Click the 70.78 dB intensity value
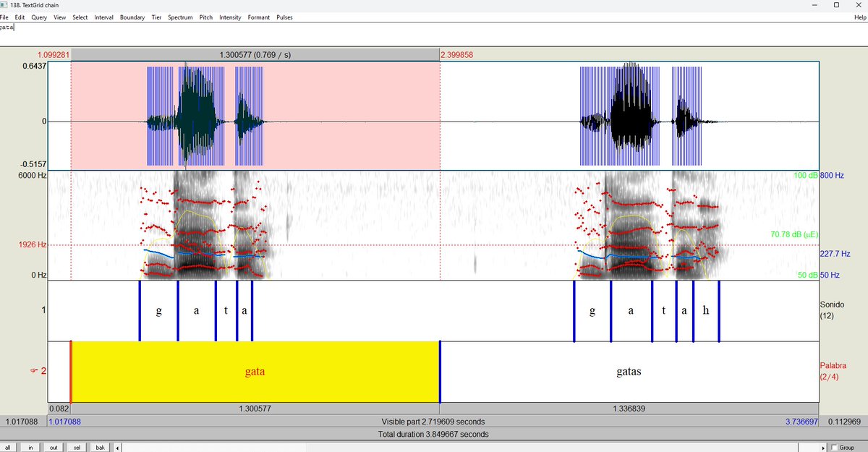The width and height of the screenshot is (868, 452). 796,234
